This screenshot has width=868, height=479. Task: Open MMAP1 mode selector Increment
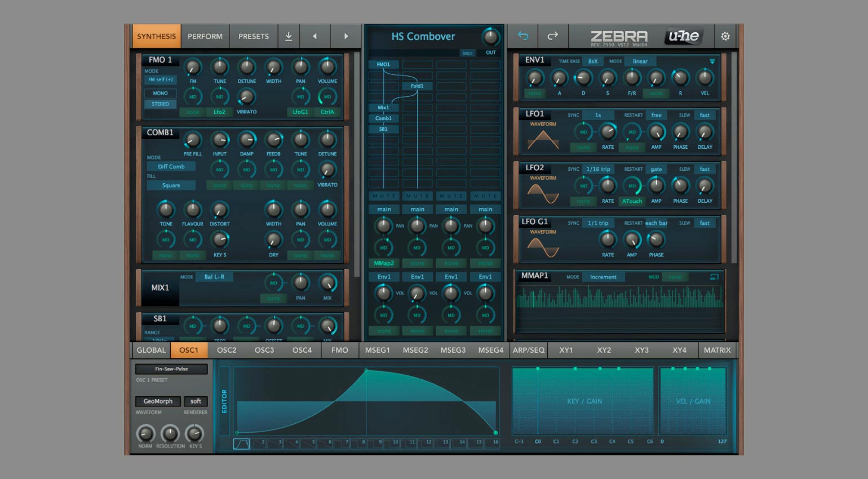[603, 277]
